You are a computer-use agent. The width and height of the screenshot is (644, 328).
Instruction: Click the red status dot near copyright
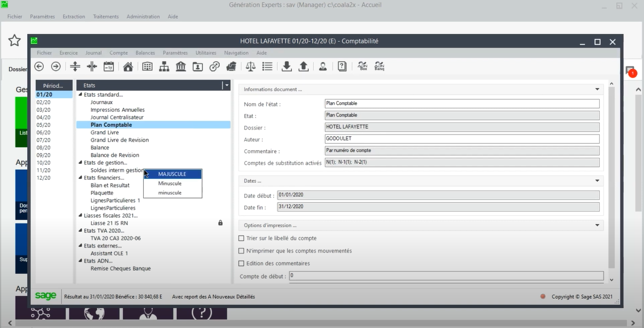pyautogui.click(x=543, y=297)
